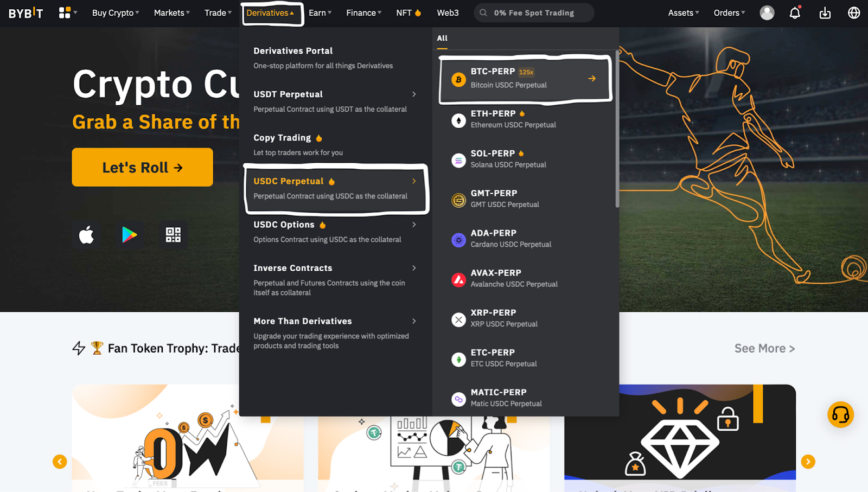
Task: Expand the Inverse Contracts submenu chevron
Action: (414, 268)
